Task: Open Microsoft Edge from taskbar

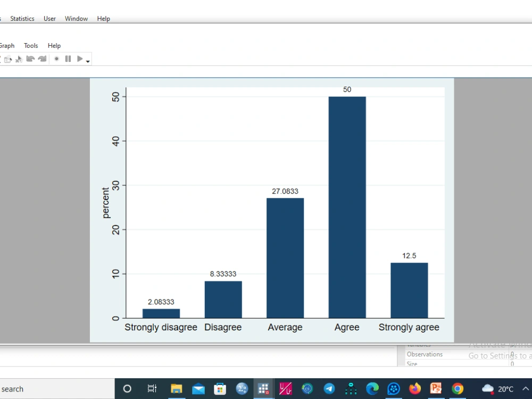Action: pyautogui.click(x=372, y=389)
